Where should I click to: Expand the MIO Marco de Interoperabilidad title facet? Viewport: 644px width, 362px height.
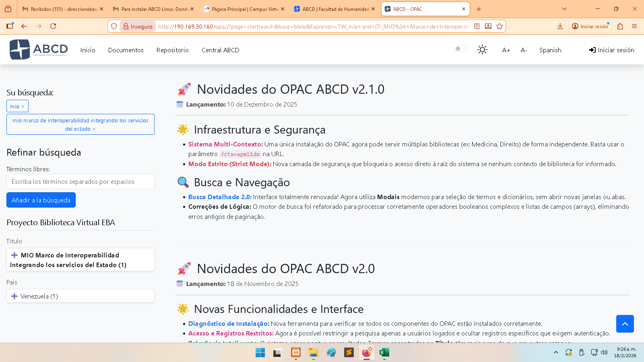14,255
